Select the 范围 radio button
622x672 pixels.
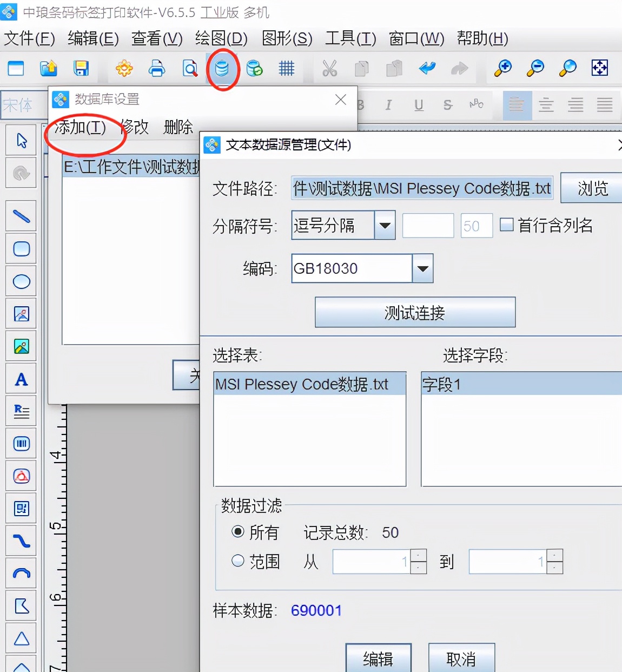238,561
